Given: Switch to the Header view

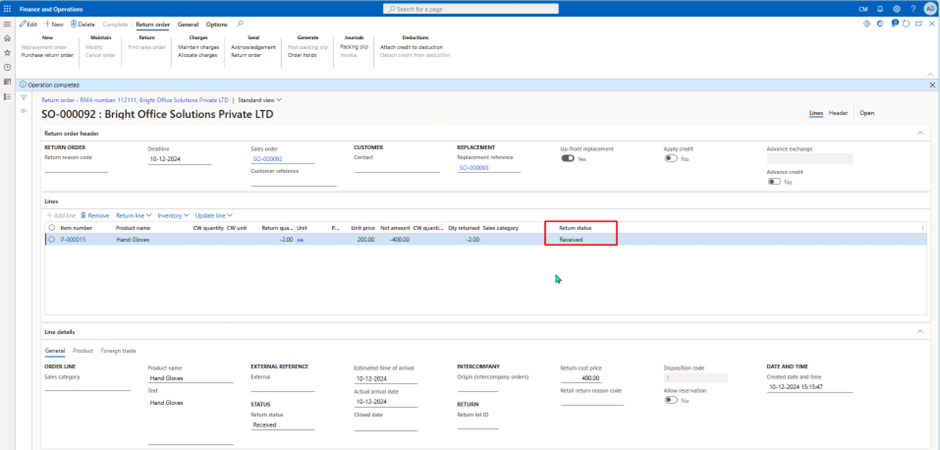Looking at the screenshot, I should click(x=837, y=113).
